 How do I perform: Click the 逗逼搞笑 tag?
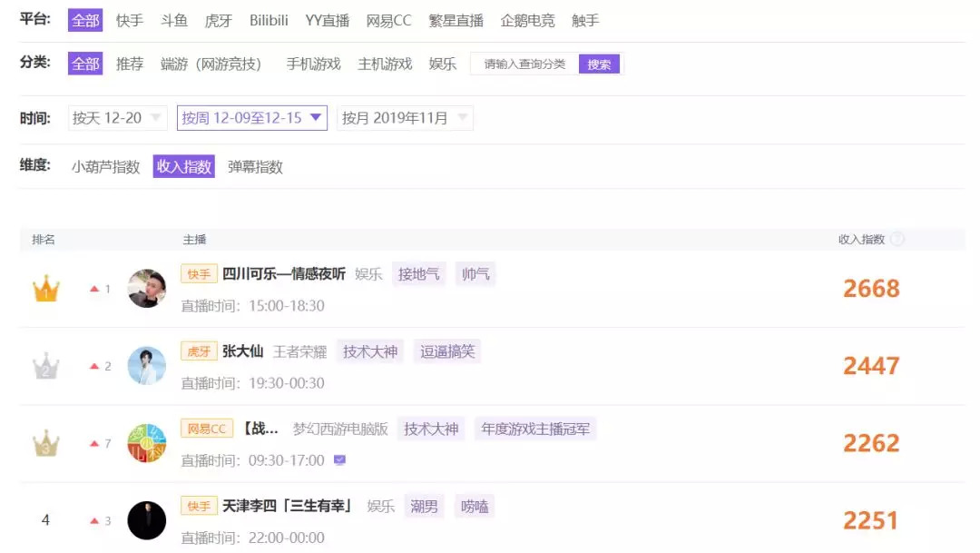(447, 351)
